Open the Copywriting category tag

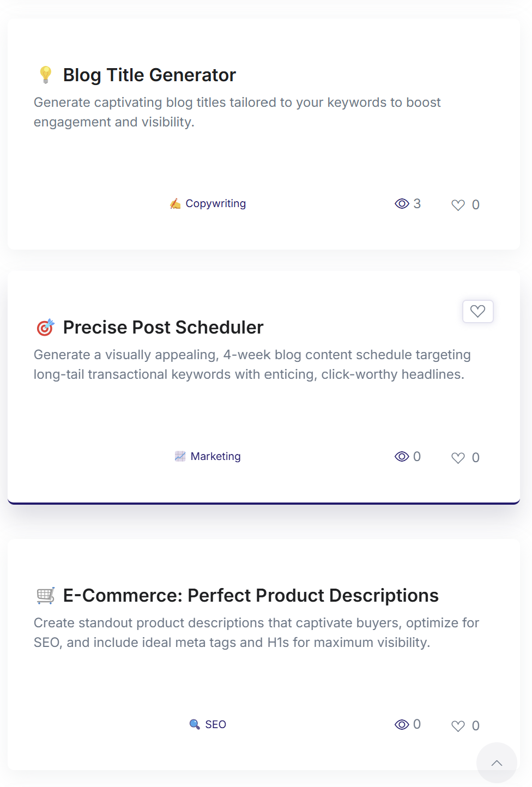pos(215,203)
